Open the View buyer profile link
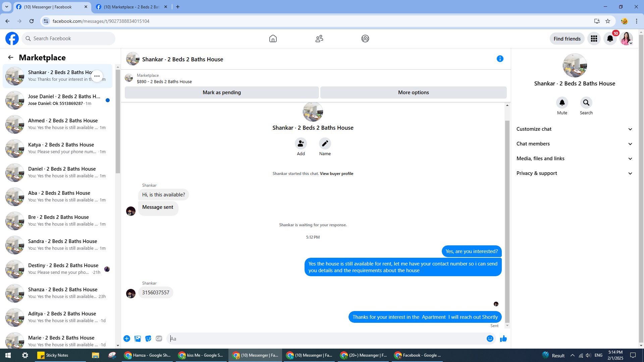This screenshot has width=644, height=362. (336, 174)
